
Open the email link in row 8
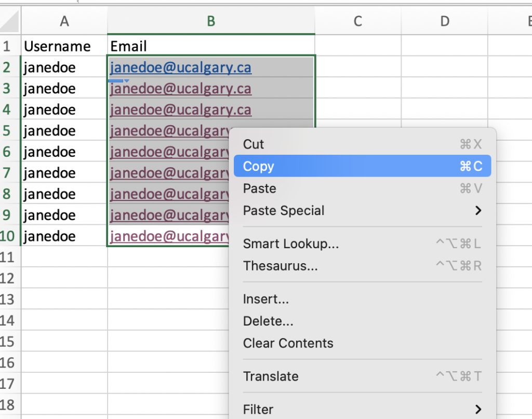tap(170, 194)
